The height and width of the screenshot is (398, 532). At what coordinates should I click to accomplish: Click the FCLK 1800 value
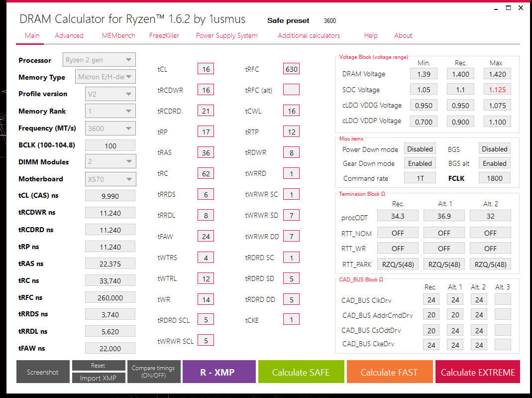pyautogui.click(x=494, y=178)
